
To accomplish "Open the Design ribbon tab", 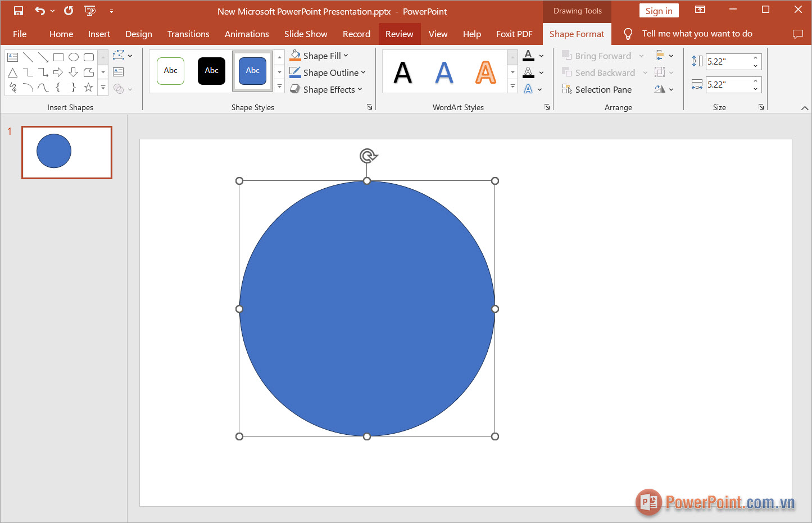I will coord(138,34).
